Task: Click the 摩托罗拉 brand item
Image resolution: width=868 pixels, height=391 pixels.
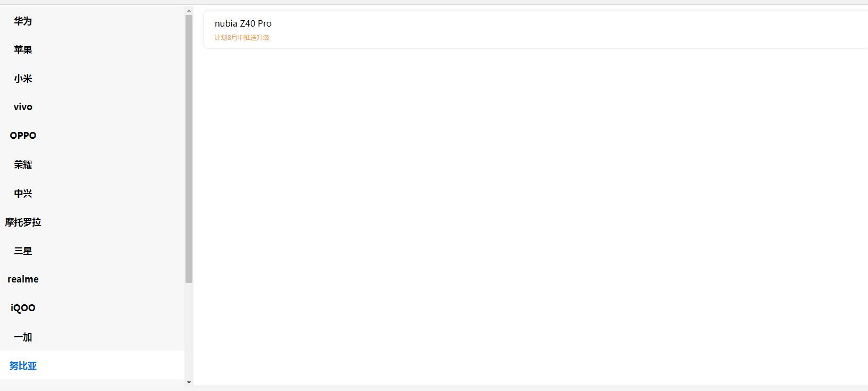Action: tap(23, 222)
